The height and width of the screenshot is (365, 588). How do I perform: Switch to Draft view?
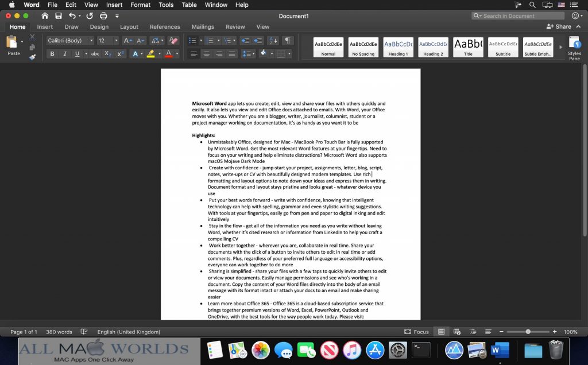pos(488,332)
